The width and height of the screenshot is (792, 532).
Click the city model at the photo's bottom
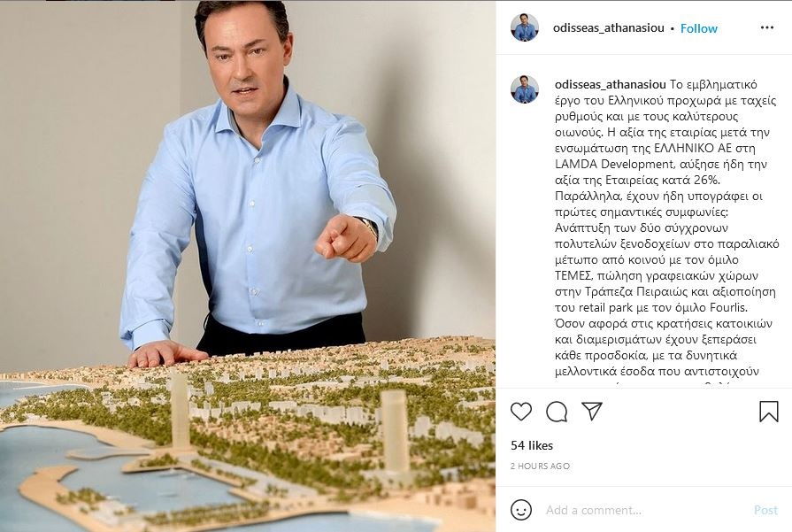pos(248,440)
